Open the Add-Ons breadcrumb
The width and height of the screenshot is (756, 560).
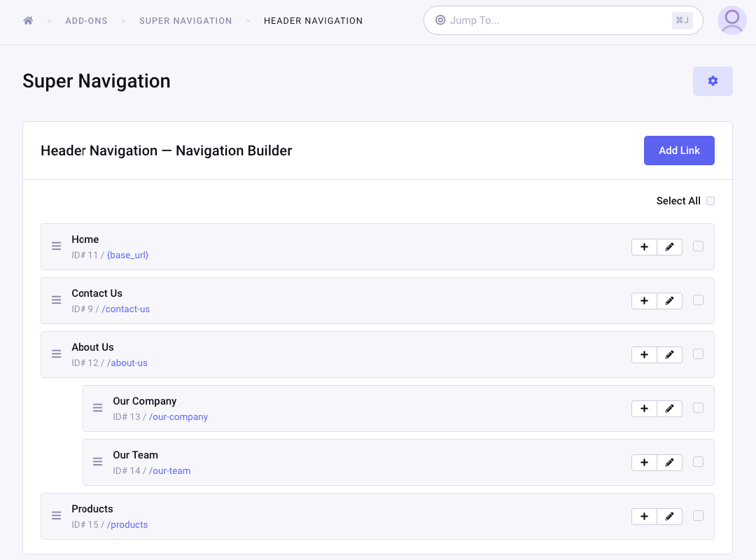click(86, 21)
